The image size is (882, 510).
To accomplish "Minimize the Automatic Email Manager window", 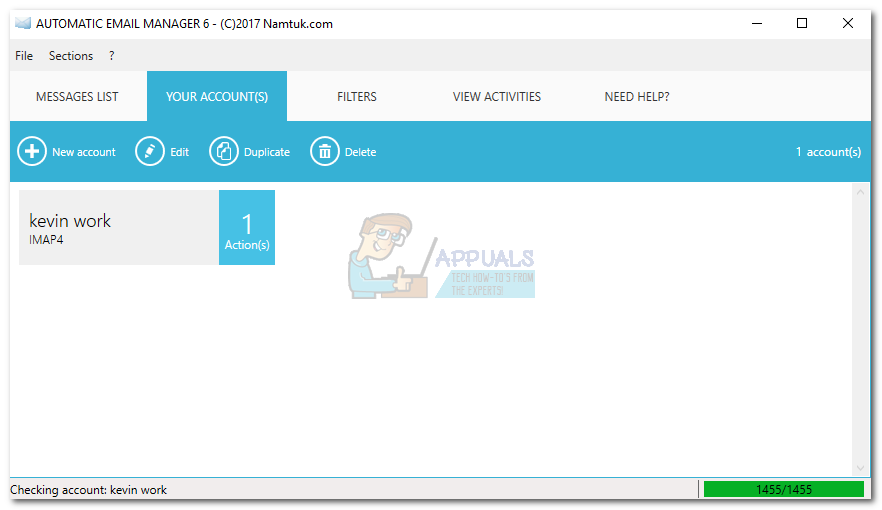I will [757, 23].
